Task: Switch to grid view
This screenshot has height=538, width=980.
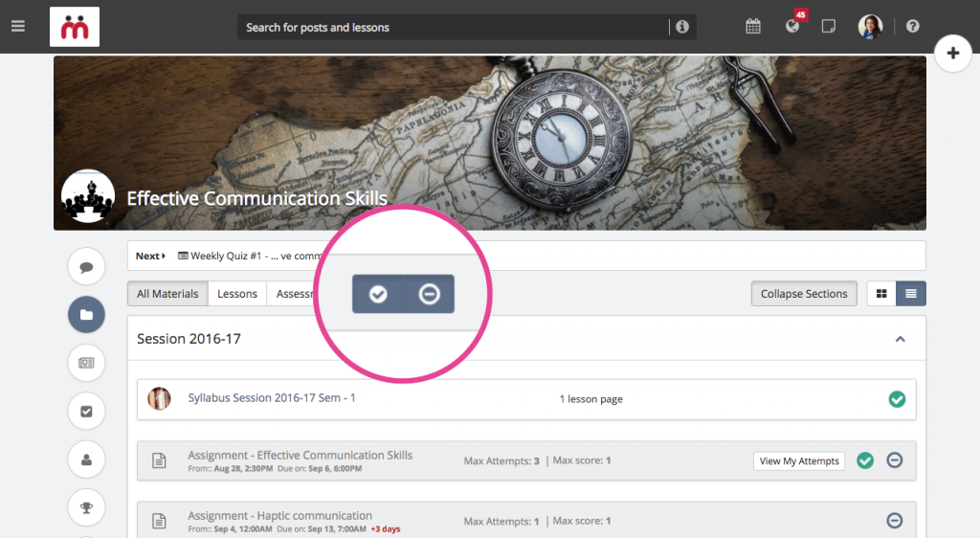Action: click(881, 294)
